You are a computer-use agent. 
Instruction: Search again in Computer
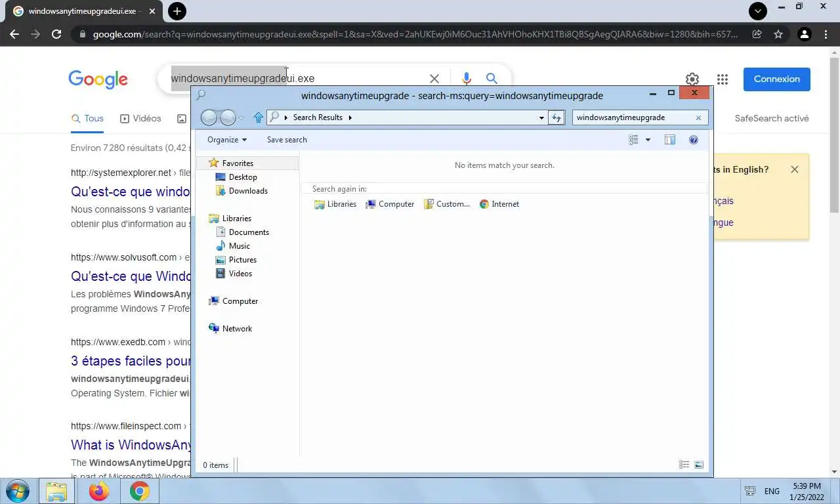390,204
